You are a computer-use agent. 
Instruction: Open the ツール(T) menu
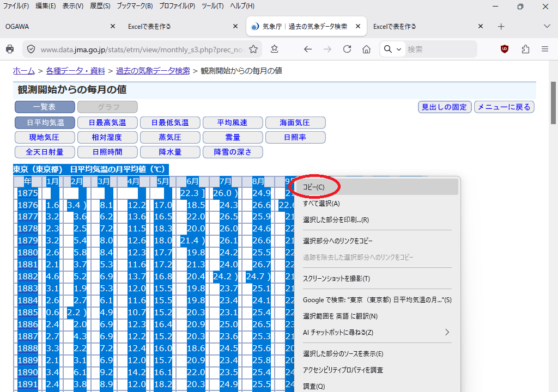tap(213, 6)
